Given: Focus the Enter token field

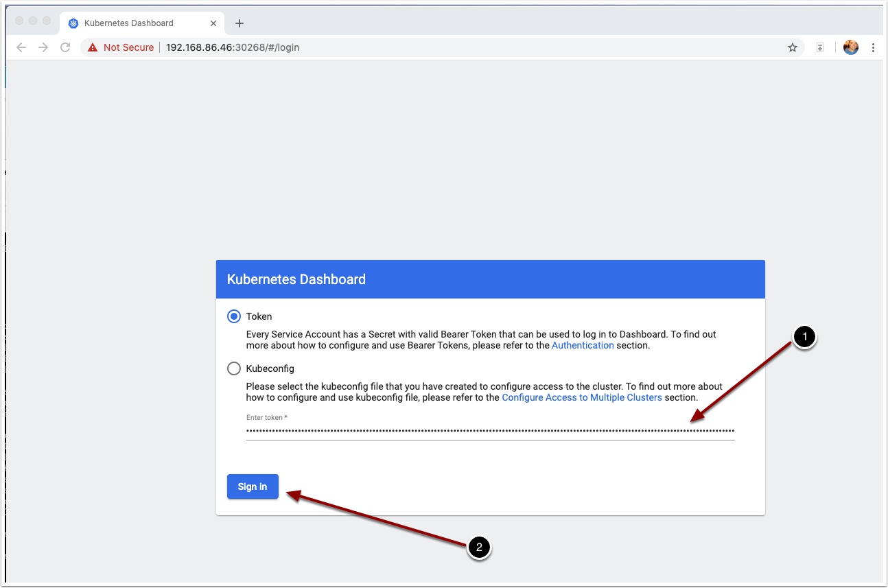Looking at the screenshot, I should click(491, 430).
